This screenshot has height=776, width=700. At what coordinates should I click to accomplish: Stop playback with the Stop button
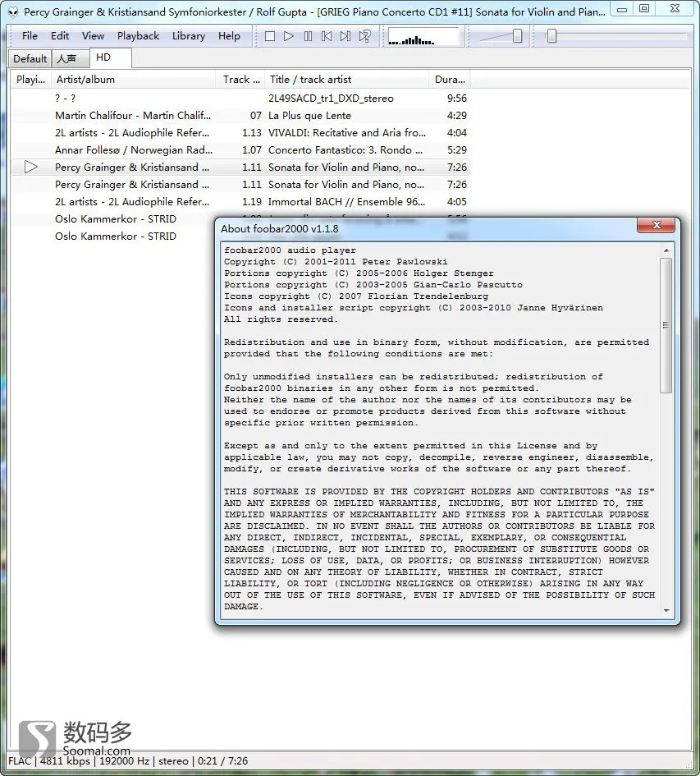pyautogui.click(x=270, y=36)
